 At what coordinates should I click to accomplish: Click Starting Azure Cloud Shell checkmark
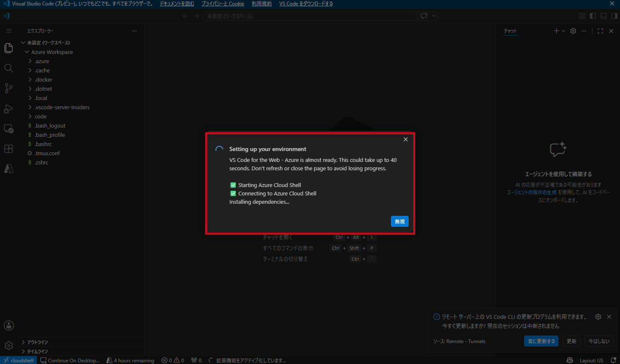pos(233,185)
